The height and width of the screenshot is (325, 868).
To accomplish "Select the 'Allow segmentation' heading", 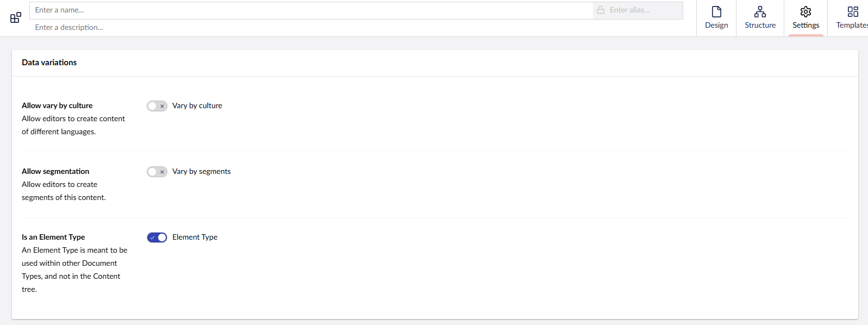I will (x=55, y=171).
